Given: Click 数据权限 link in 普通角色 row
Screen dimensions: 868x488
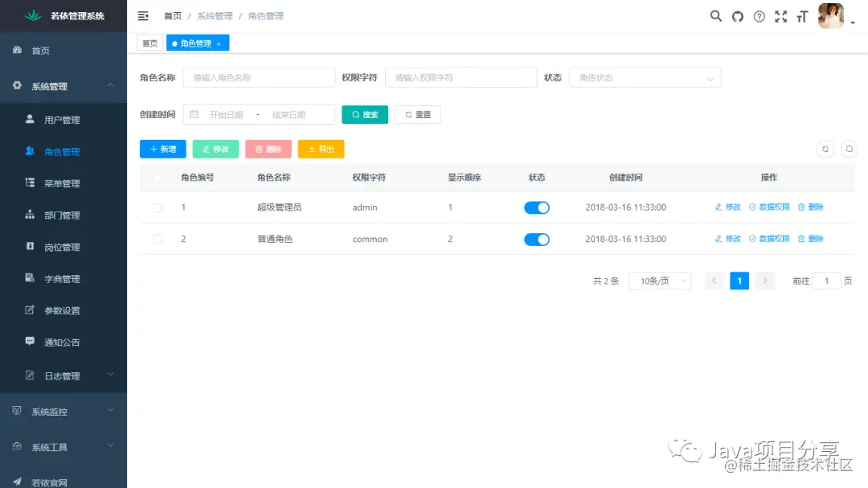Looking at the screenshot, I should click(x=769, y=239).
